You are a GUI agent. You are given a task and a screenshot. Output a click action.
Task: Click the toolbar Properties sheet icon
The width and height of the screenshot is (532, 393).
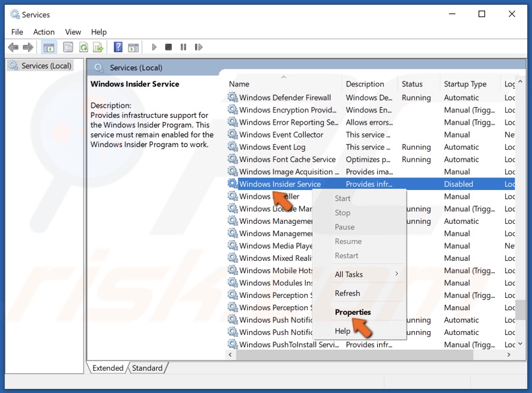pos(68,47)
